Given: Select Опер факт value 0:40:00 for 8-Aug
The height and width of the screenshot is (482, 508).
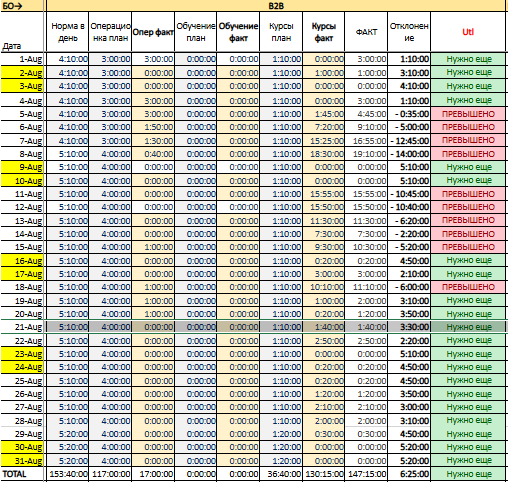Looking at the screenshot, I should tap(153, 154).
